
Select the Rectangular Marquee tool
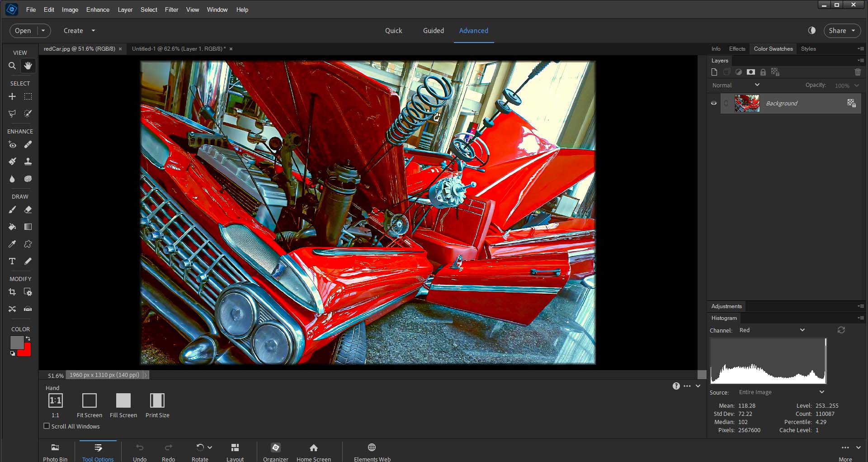click(28, 96)
